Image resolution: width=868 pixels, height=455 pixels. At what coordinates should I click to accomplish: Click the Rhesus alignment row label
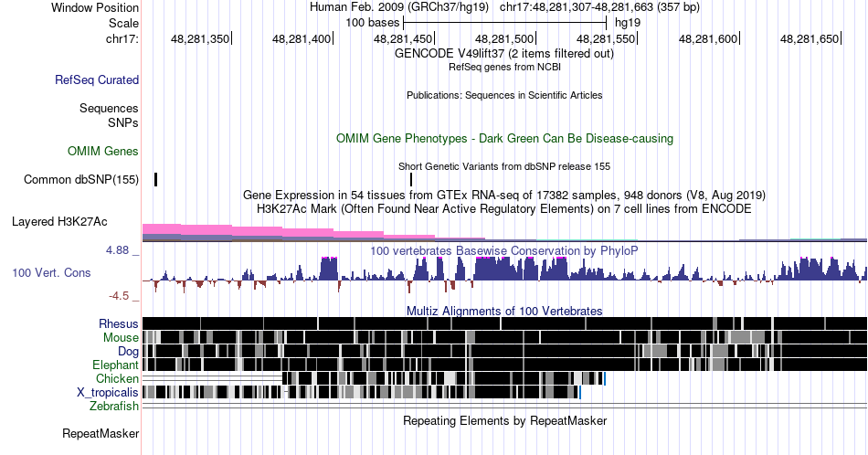pos(119,323)
